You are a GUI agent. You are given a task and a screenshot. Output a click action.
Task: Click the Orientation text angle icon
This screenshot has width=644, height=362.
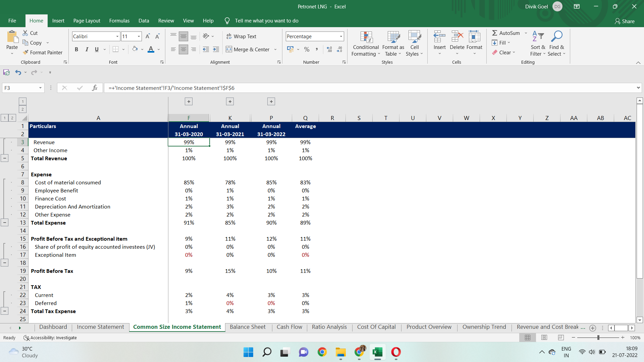coord(206,36)
